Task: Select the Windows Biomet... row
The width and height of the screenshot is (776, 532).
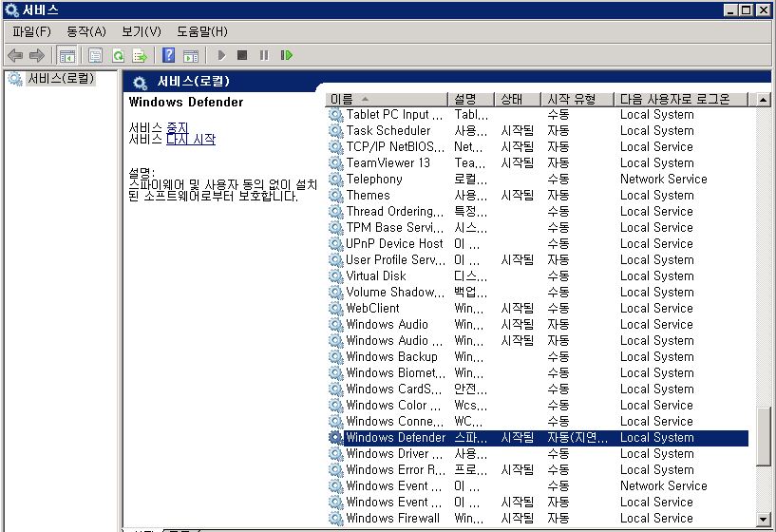Action: pos(537,372)
